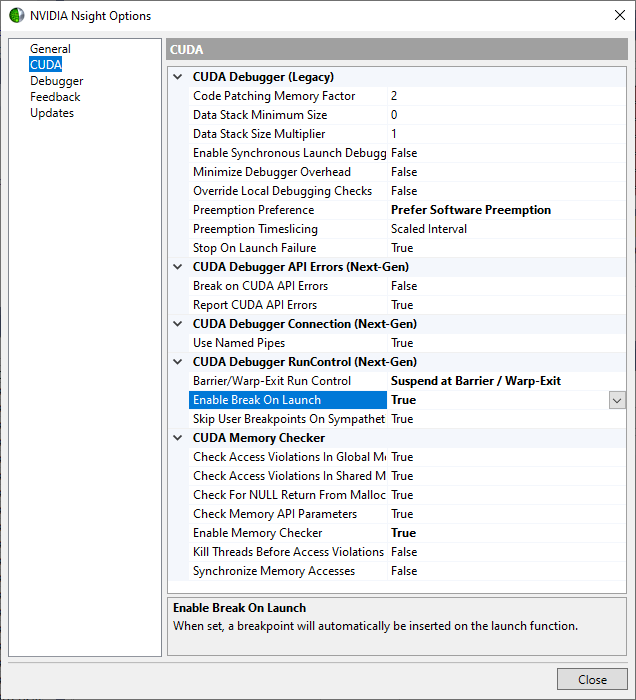Open the Enable Break On Launch dropdown
Viewport: 636px width, 700px height.
617,400
